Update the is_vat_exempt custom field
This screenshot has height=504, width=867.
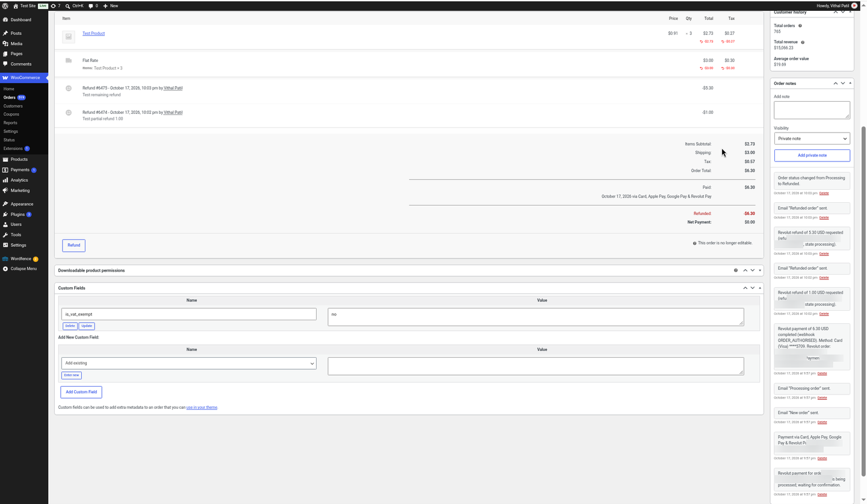[87, 326]
